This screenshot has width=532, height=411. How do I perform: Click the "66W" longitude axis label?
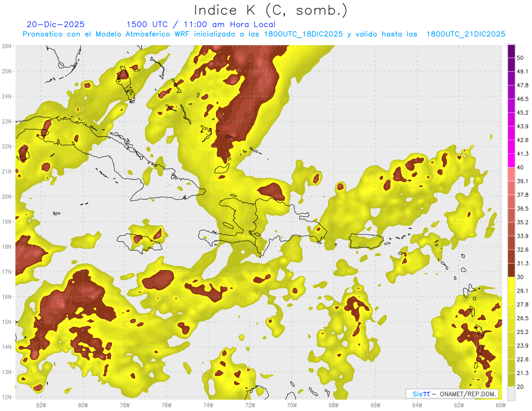point(376,405)
